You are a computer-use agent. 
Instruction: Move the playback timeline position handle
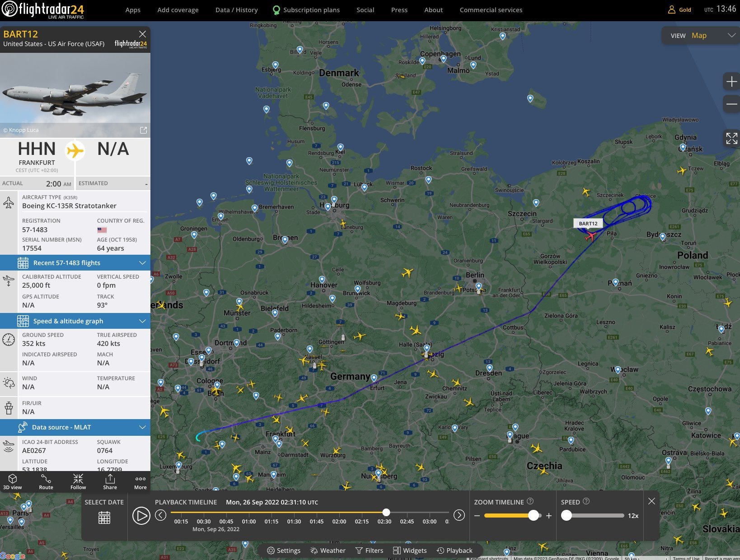386,512
